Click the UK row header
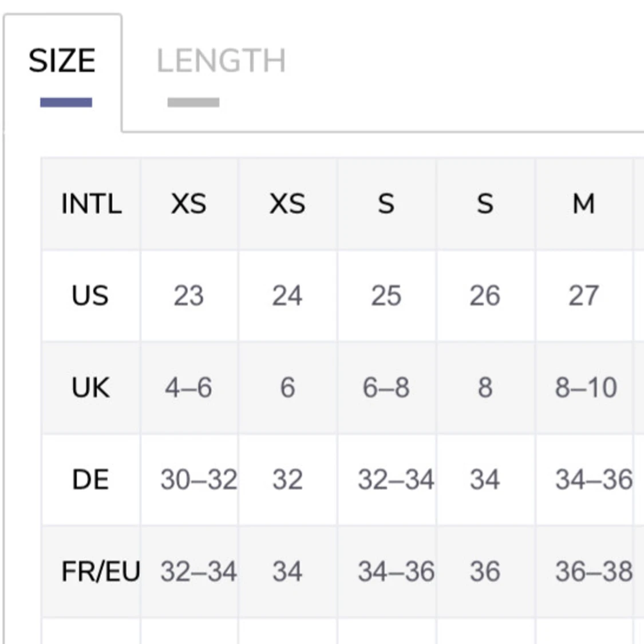This screenshot has height=644, width=644. click(x=91, y=388)
